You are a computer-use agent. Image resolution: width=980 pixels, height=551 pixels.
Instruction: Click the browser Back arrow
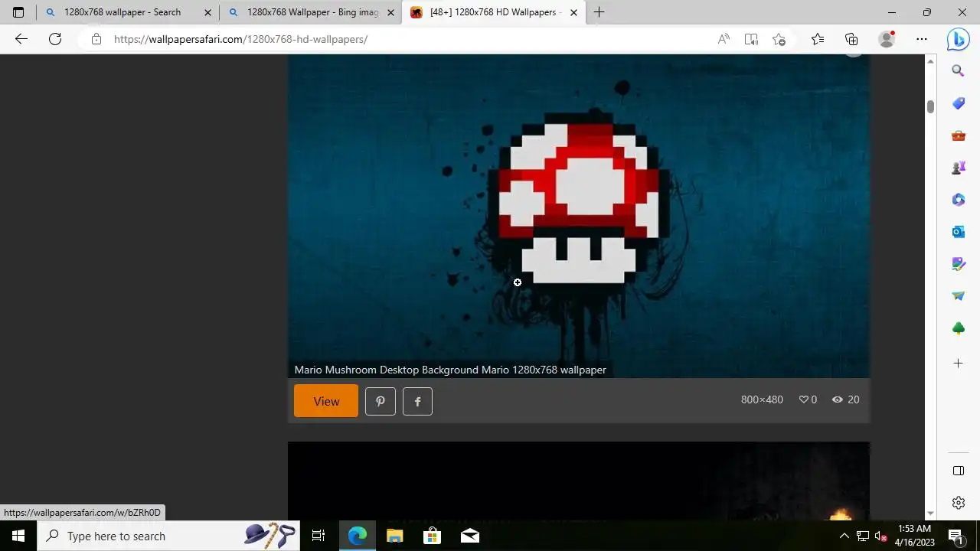click(x=21, y=39)
